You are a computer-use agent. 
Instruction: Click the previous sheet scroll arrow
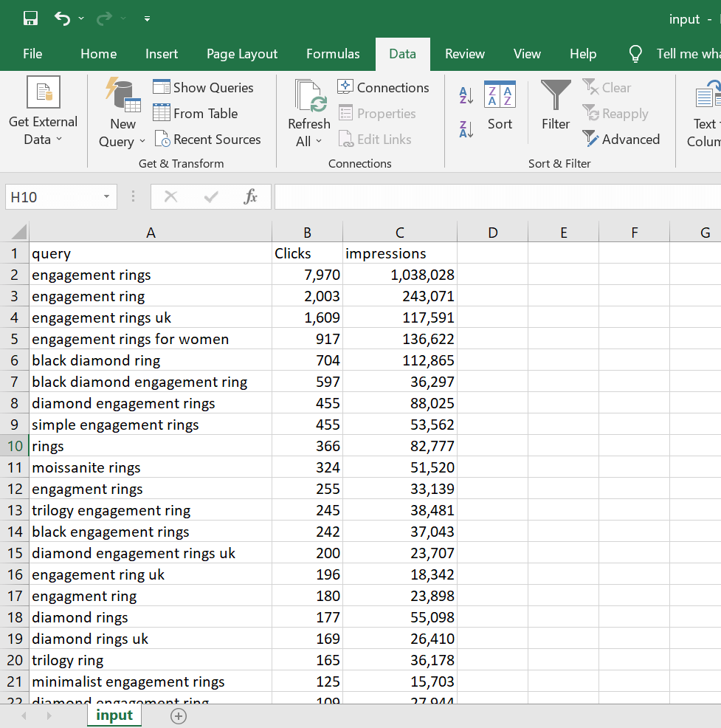tap(24, 716)
